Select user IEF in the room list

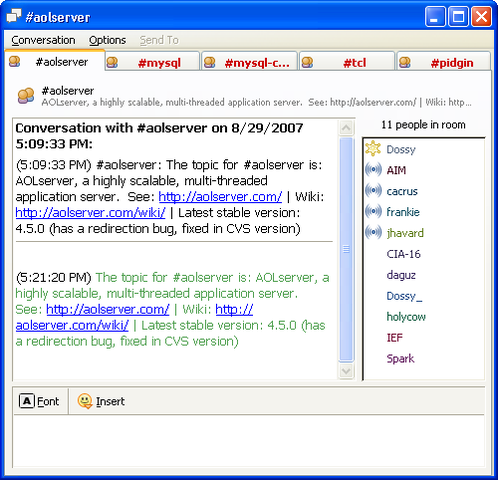point(394,338)
